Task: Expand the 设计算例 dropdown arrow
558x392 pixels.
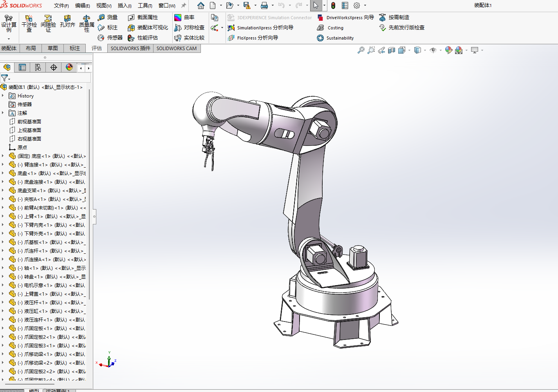Action: coord(9,39)
